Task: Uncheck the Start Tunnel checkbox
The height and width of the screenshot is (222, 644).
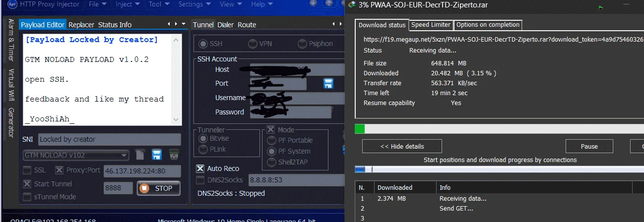Action: pos(27,184)
